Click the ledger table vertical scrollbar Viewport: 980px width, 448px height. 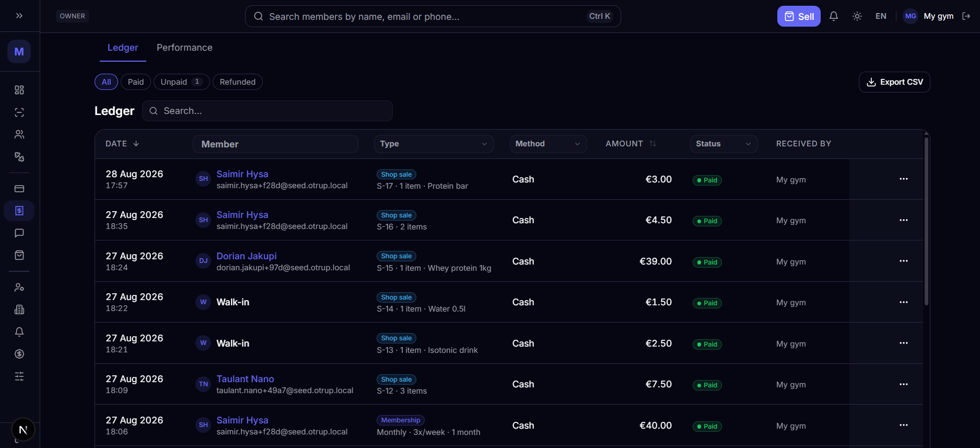[926, 221]
